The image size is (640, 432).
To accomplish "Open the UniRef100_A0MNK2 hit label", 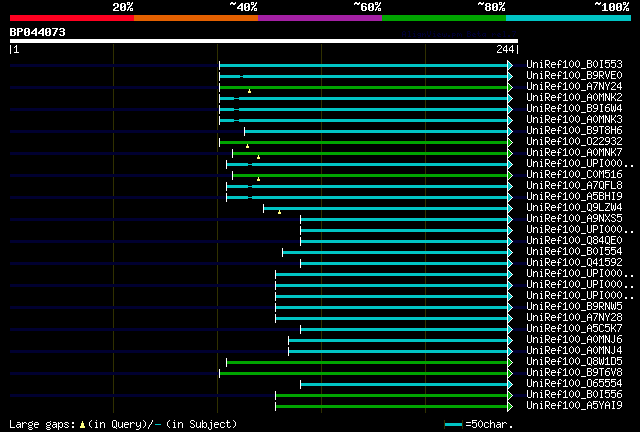I will (574, 98).
